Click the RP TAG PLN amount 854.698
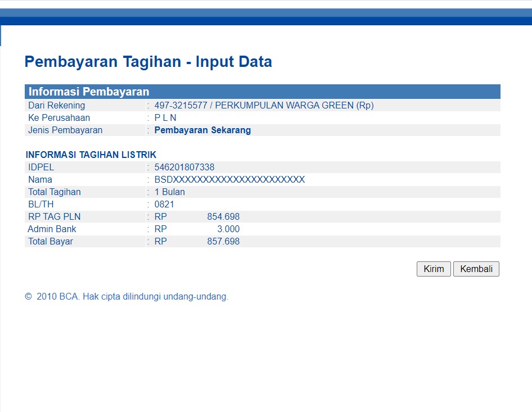Screen dimensions: 532x412 (223, 217)
